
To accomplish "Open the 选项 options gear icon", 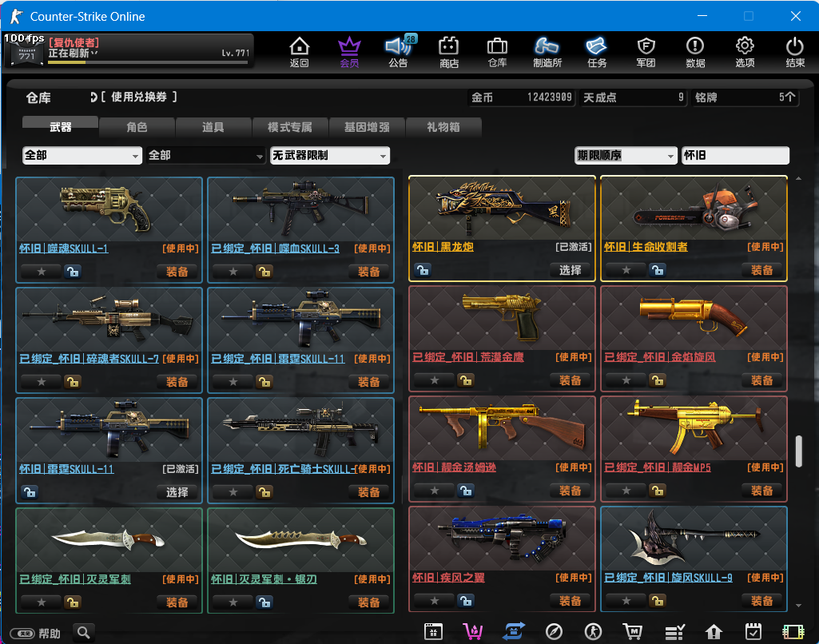I will pyautogui.click(x=745, y=52).
